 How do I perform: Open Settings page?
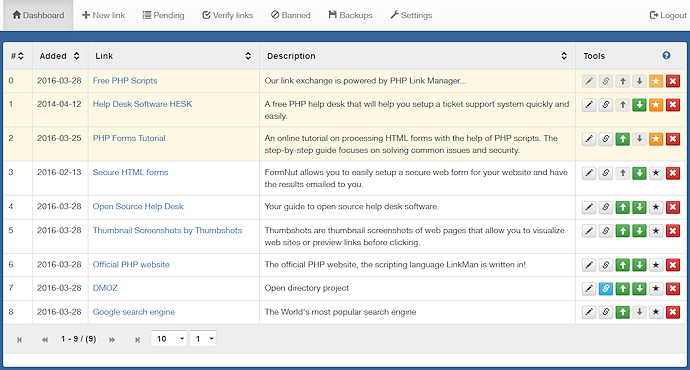tap(411, 15)
